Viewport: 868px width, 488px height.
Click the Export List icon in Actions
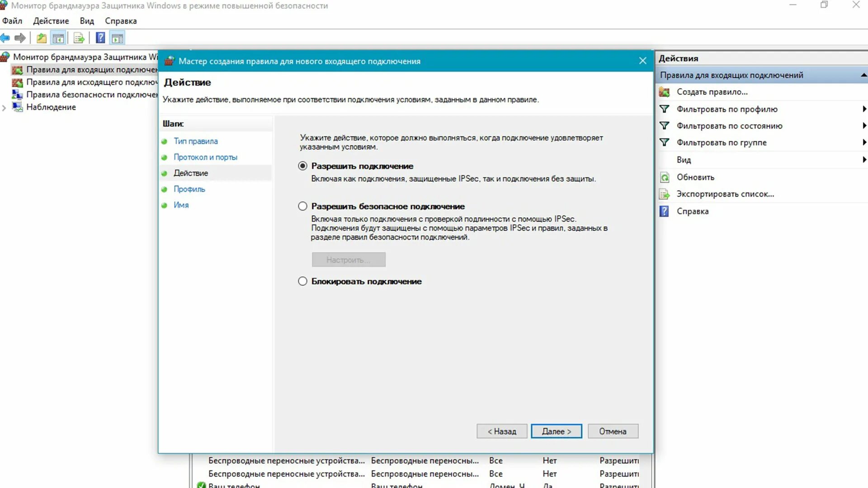tap(664, 194)
